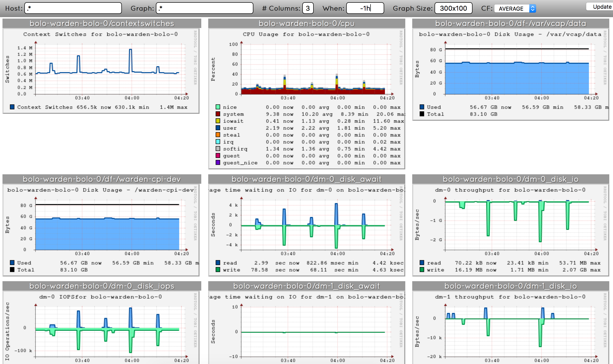Open the dm-0_disk_io graph header
Viewport: 613px width, 364px height.
pos(511,179)
